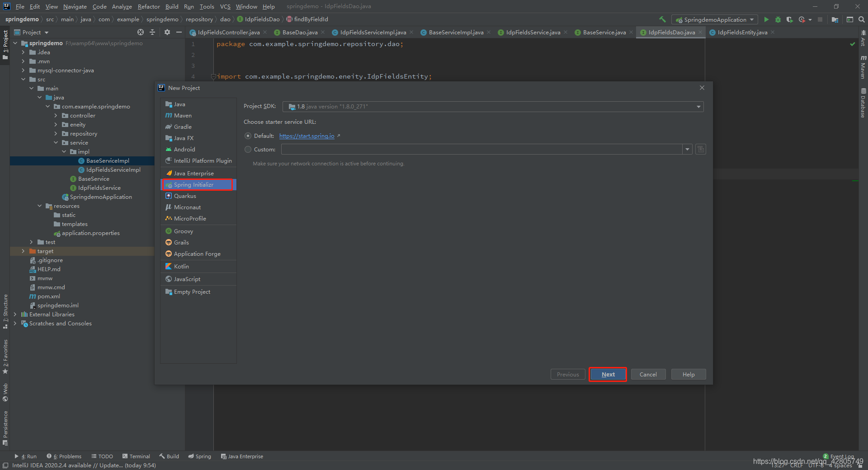The image size is (868, 470).
Task: Open the Problems tool window
Action: point(64,456)
